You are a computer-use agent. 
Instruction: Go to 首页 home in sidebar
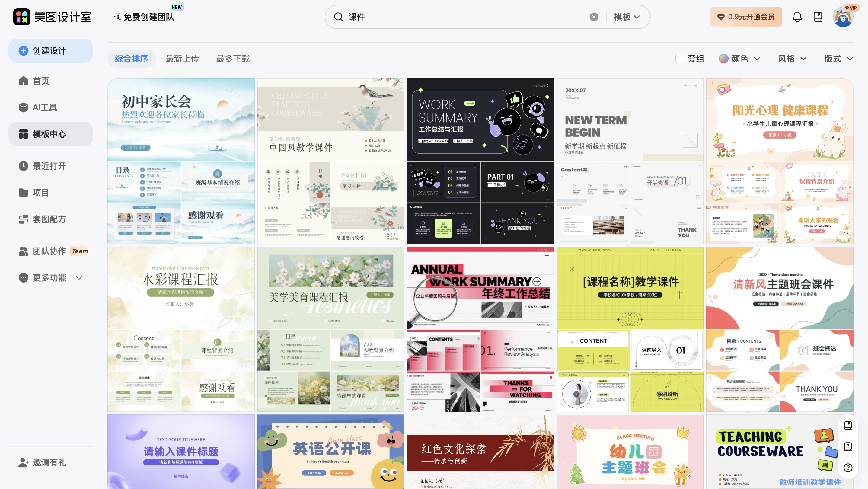click(x=40, y=81)
